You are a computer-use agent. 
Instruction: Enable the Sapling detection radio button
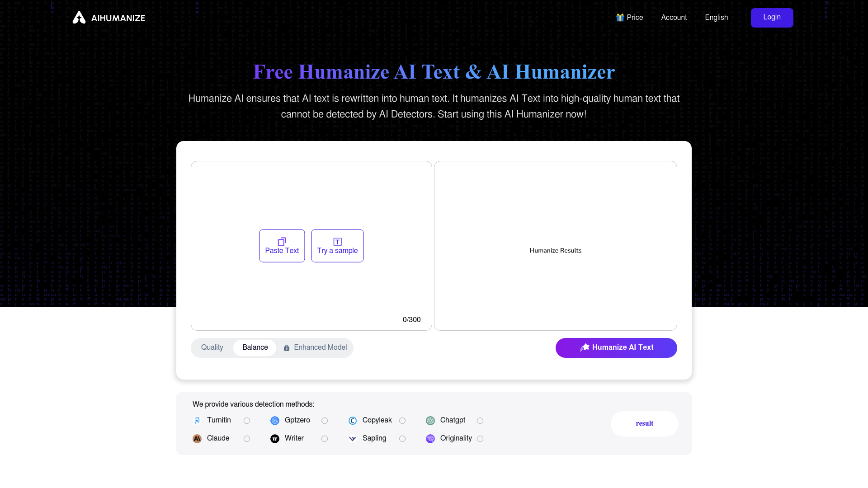pos(402,439)
